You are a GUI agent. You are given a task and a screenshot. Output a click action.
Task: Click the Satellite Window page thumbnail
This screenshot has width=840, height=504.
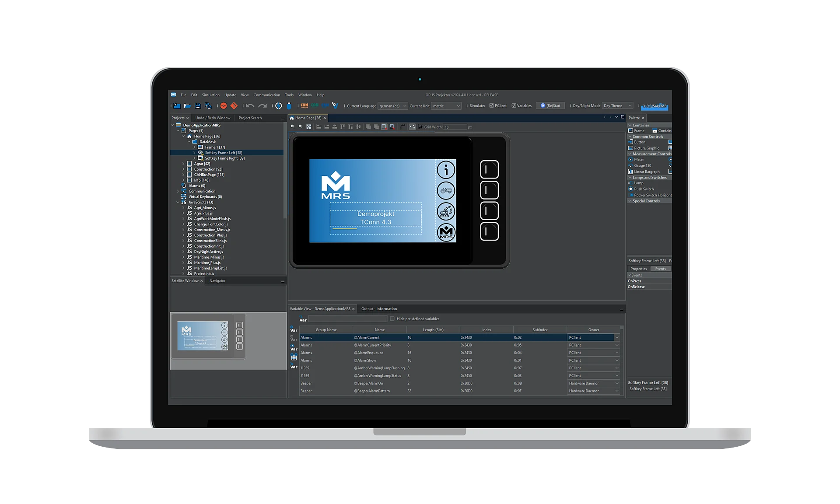pyautogui.click(x=209, y=336)
